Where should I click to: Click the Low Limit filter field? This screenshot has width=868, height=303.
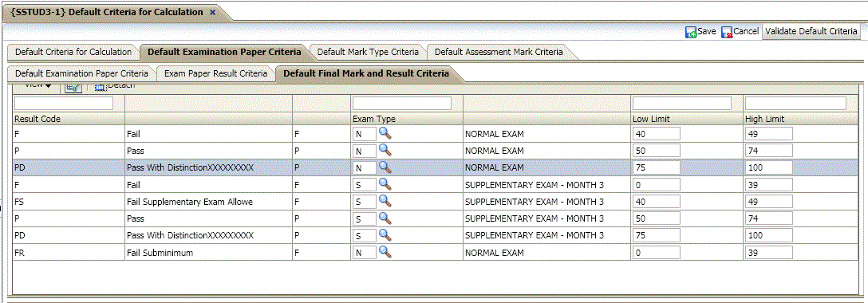pos(682,104)
